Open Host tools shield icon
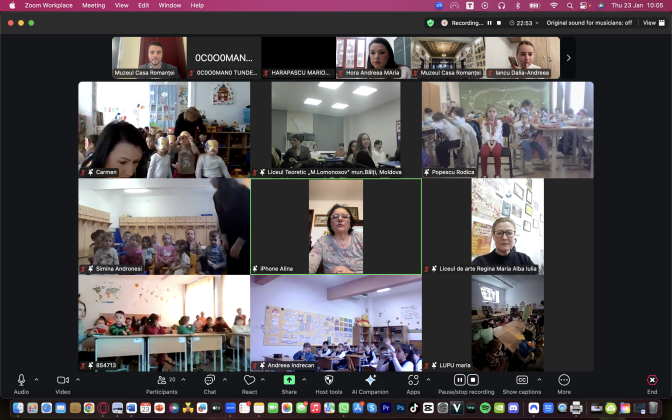Screen dimensions: 672x420 pos(327,381)
